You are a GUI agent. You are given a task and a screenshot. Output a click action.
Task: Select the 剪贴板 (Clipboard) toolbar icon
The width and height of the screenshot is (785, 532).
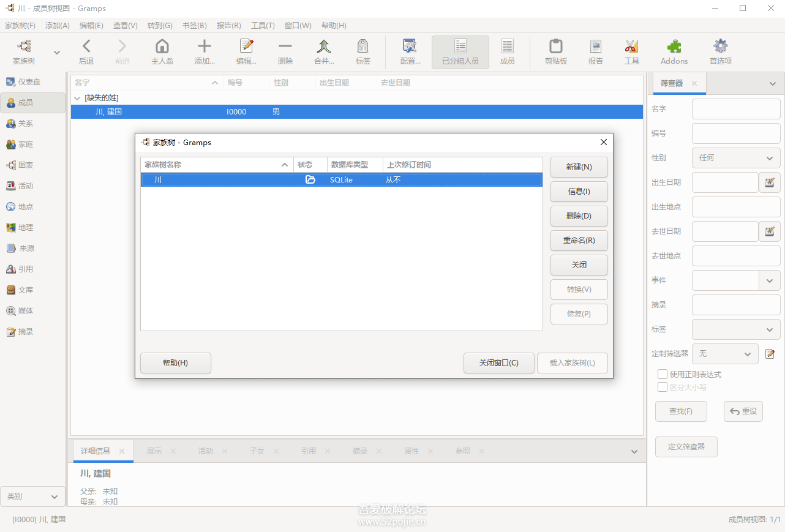click(555, 51)
